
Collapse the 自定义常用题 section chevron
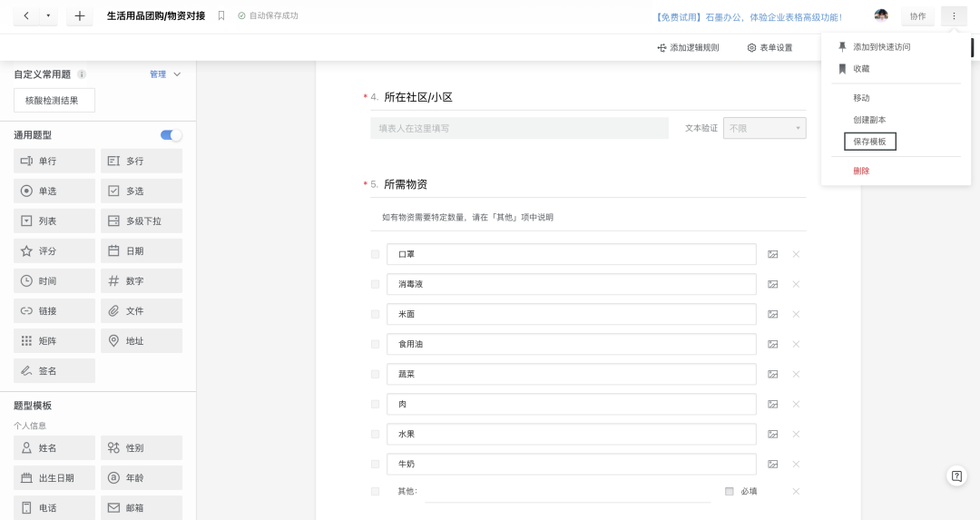pyautogui.click(x=177, y=74)
